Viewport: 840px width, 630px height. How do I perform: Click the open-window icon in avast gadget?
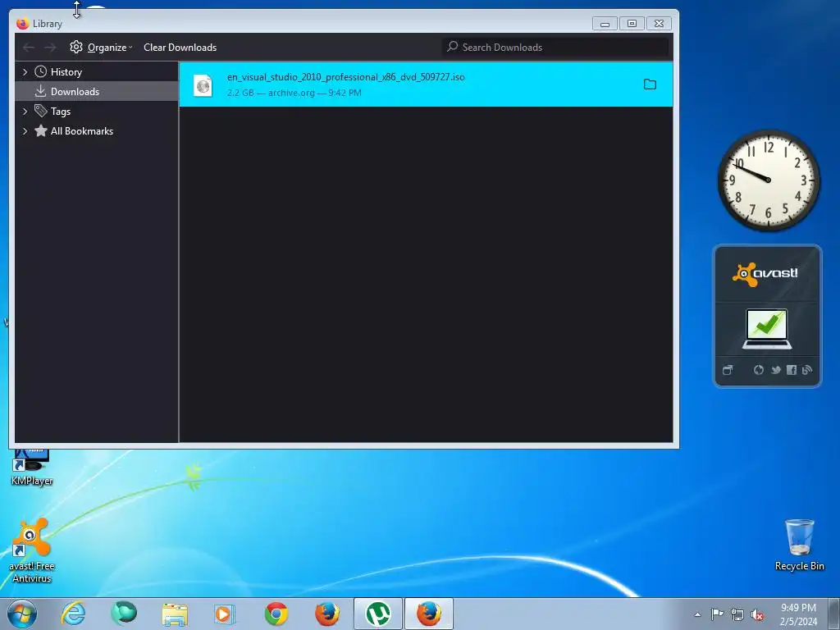727,370
